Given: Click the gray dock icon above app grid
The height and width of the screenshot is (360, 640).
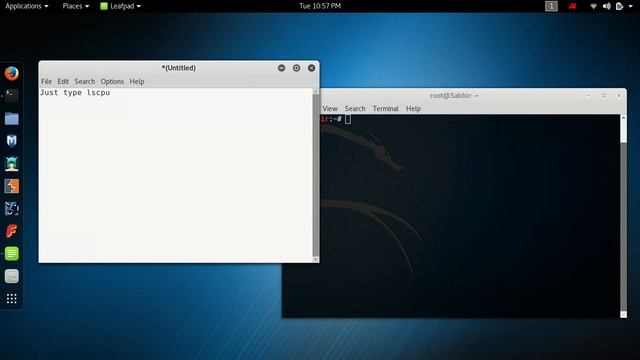Looking at the screenshot, I should click(11, 276).
